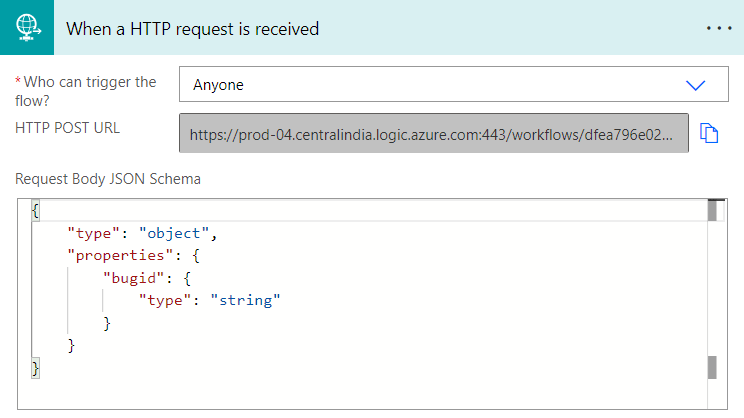This screenshot has height=418, width=744.
Task: Place cursor on the "string" value
Action: tap(245, 300)
